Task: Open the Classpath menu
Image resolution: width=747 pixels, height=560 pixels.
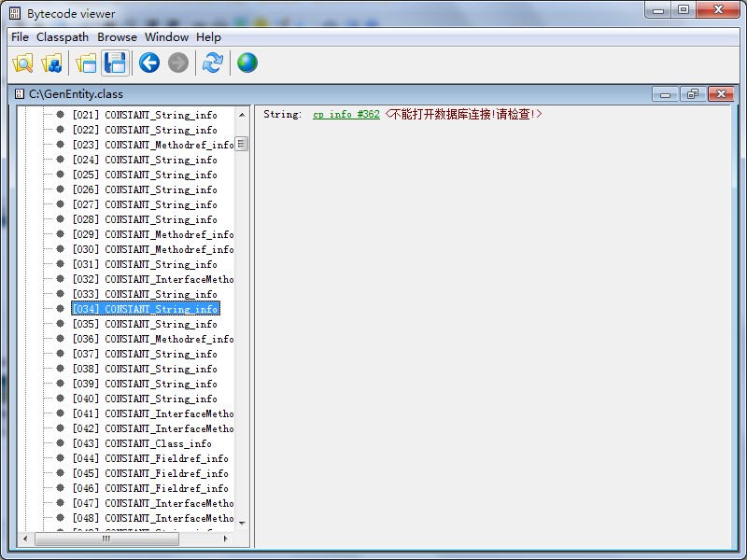Action: [63, 37]
